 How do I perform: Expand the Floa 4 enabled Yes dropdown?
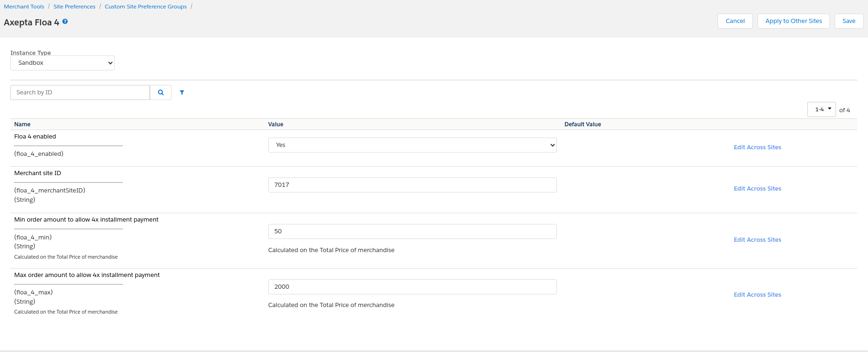412,145
